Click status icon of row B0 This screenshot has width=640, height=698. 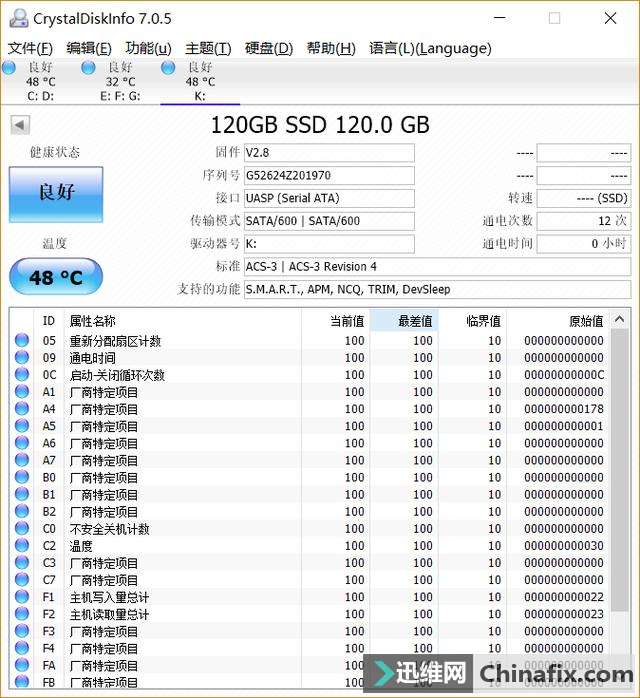[x=22, y=477]
